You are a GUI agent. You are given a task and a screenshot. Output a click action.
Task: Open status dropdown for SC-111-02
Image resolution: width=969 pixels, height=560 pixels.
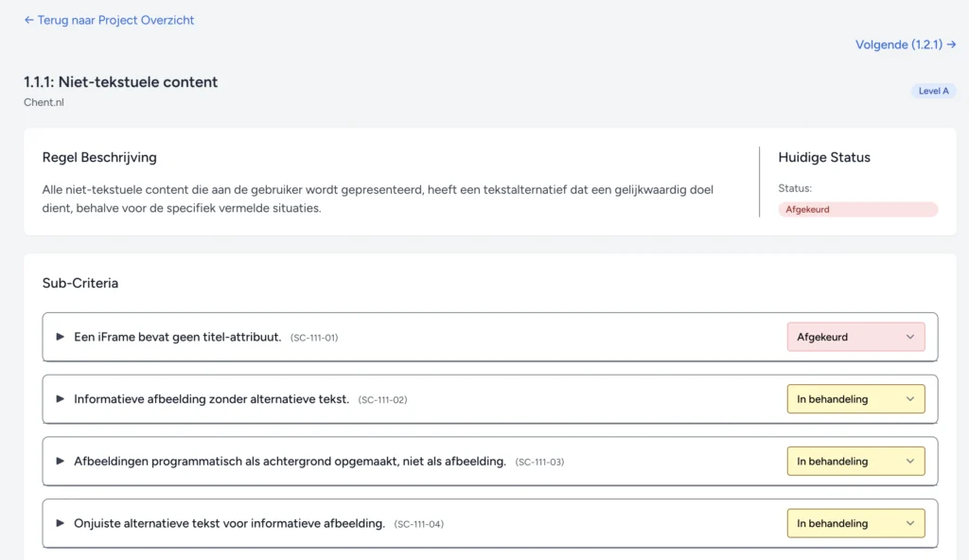[x=855, y=399]
